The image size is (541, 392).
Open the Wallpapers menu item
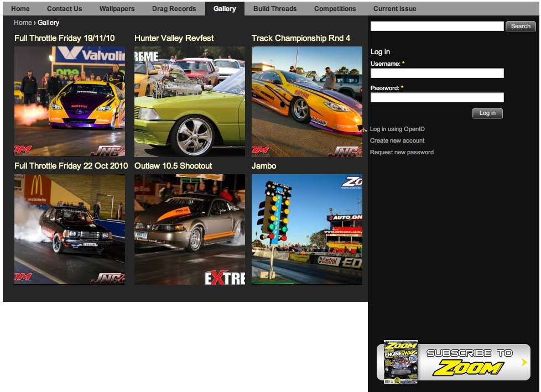[117, 9]
